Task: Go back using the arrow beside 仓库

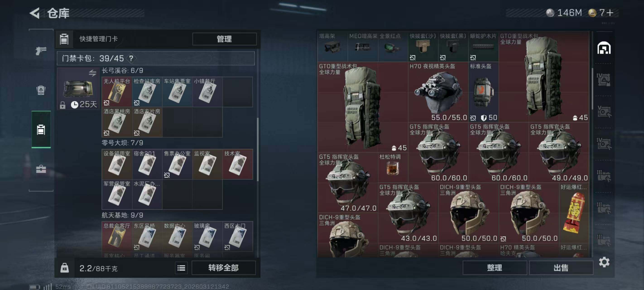Action: pos(34,13)
